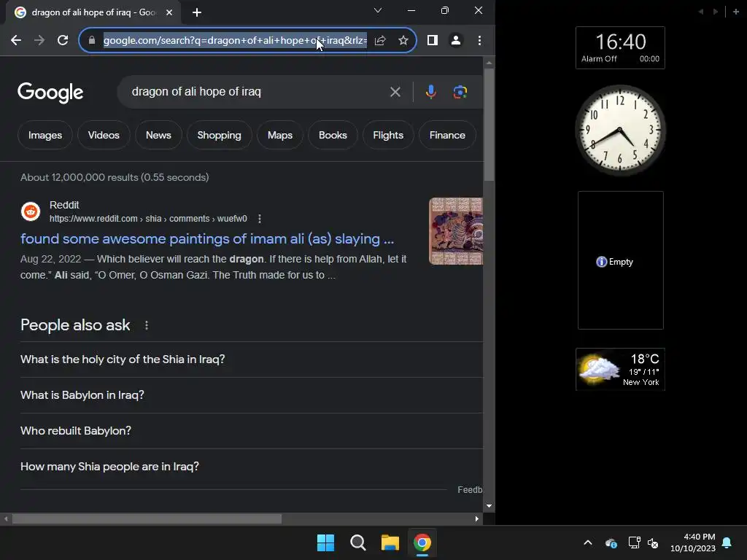The image size is (747, 560).
Task: Bookmark this page with the star
Action: click(403, 41)
